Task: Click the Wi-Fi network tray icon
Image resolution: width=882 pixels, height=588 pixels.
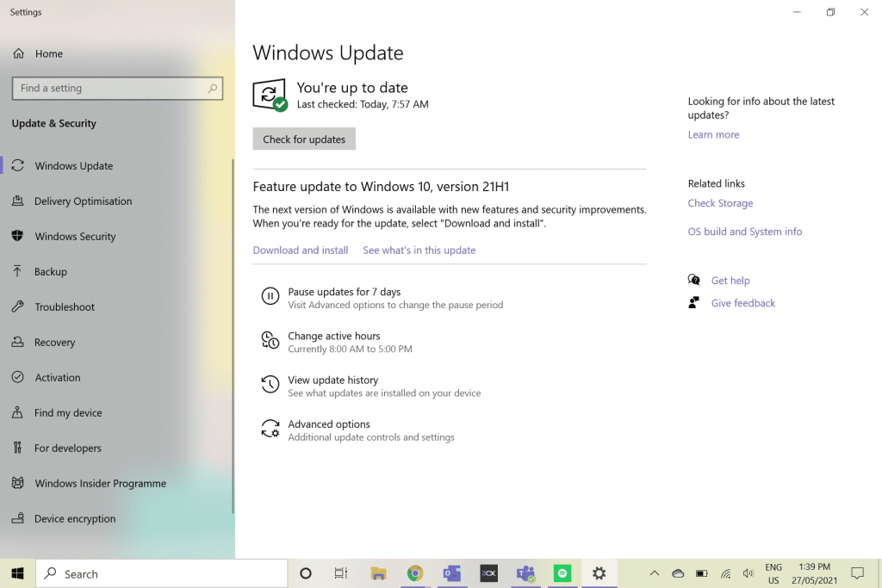Action: 725,573
